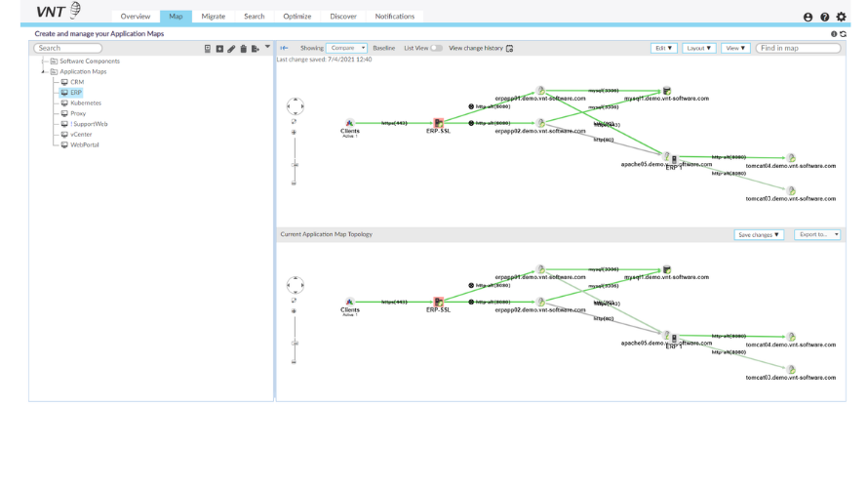The image size is (868, 488).
Task: Select the erpapp02 node in the baseline map
Action: tap(541, 123)
